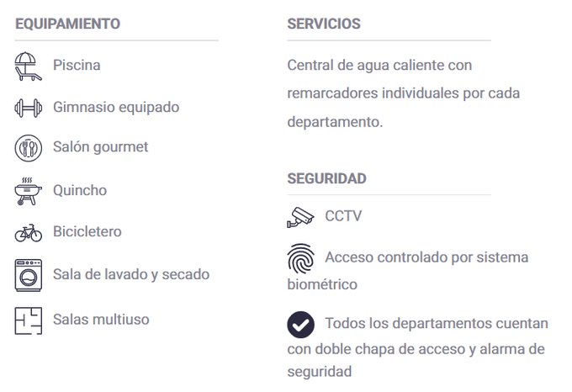The width and height of the screenshot is (572, 392).
Task: Click Gimnasio equipado label
Action: pos(115,108)
